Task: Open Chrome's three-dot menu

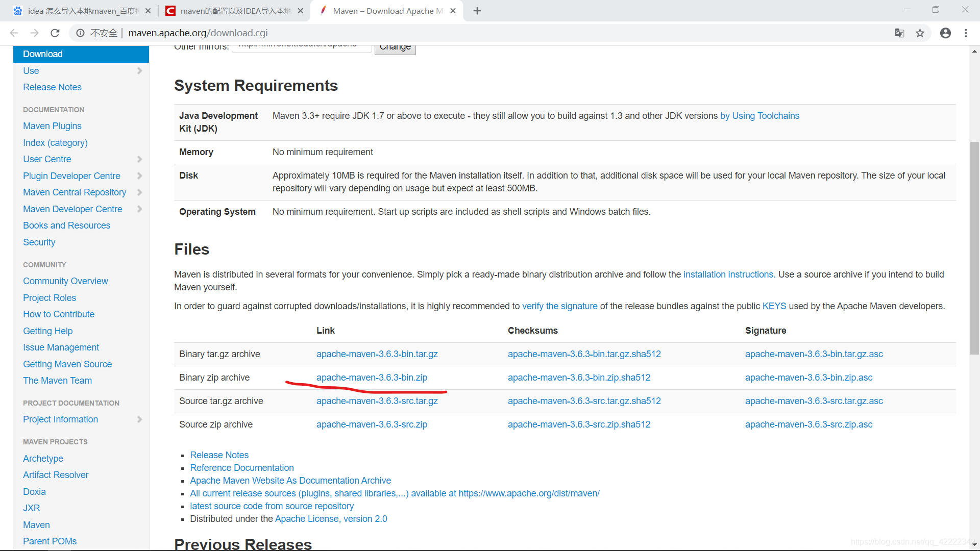Action: [966, 33]
